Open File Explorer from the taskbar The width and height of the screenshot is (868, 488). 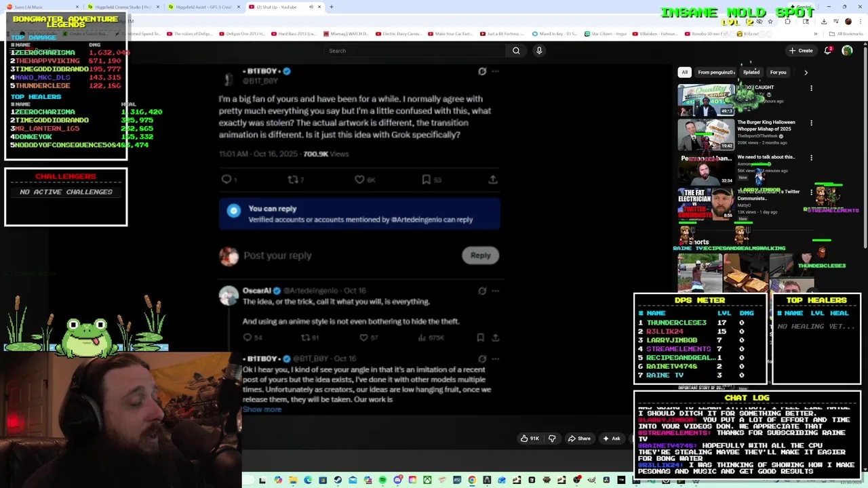point(293,481)
